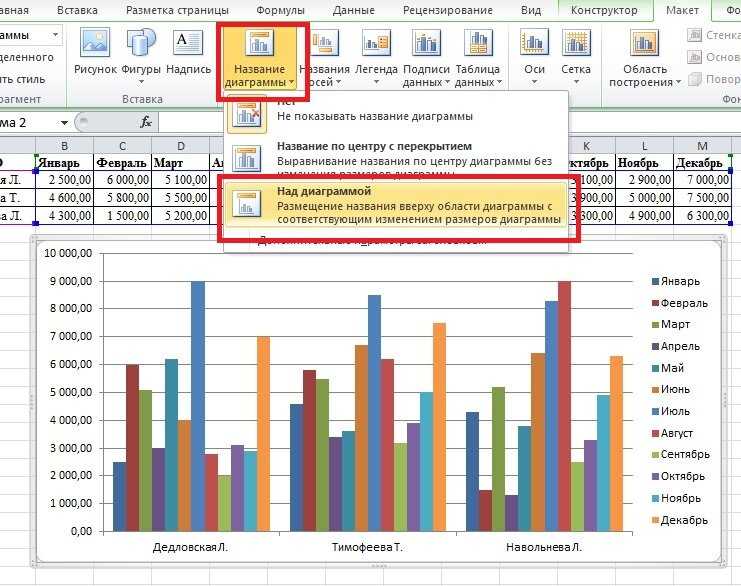The image size is (741, 586).
Task: Select column M header
Action: click(x=702, y=146)
